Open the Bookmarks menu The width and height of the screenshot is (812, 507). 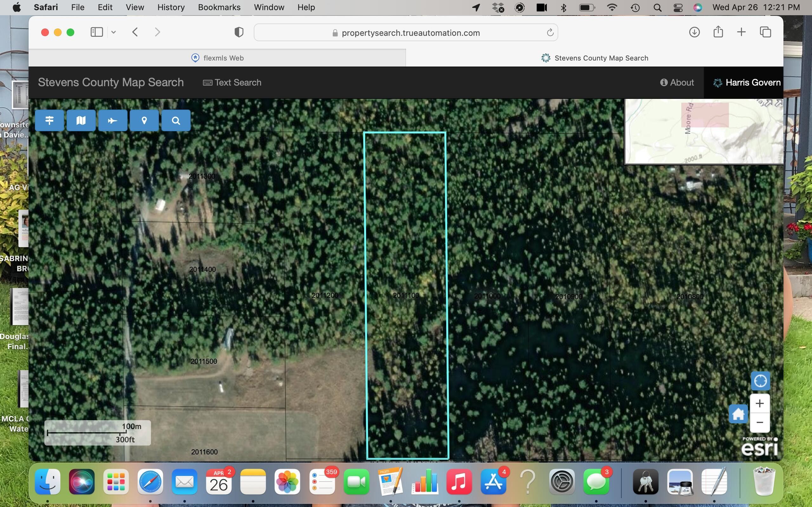tap(219, 7)
